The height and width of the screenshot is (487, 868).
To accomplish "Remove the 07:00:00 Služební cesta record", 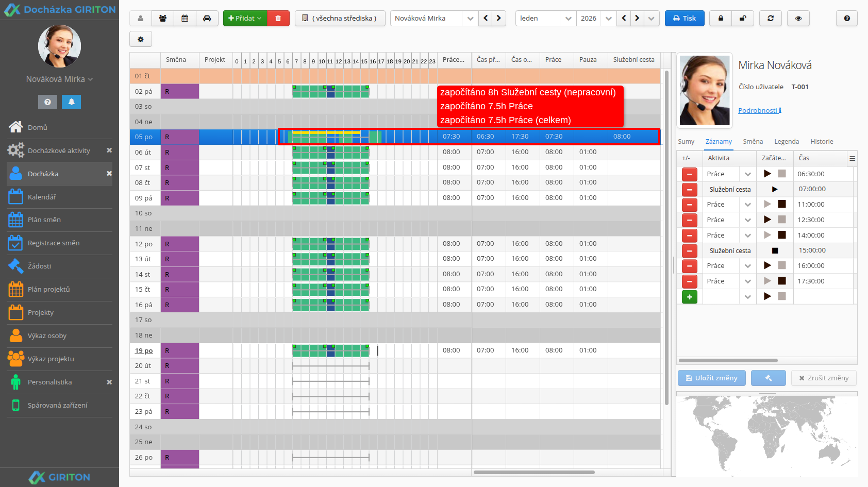I will (x=690, y=190).
